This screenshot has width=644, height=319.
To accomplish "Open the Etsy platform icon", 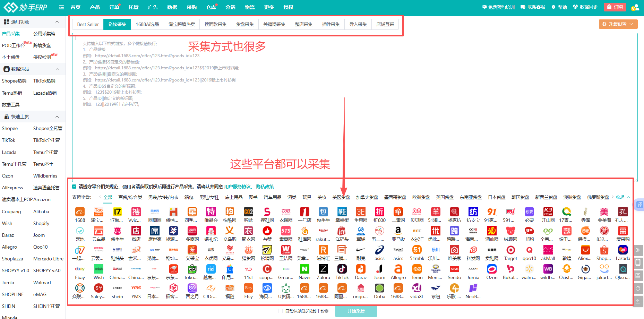I will (248, 288).
